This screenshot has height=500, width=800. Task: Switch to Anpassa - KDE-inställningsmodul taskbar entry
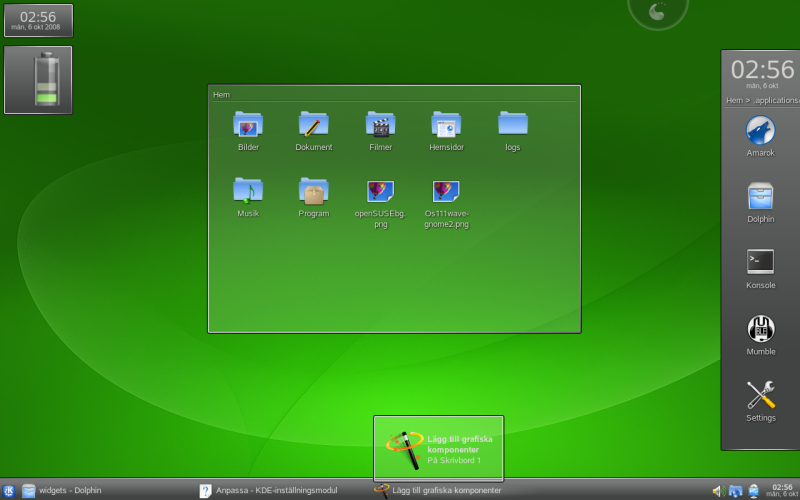click(x=269, y=490)
